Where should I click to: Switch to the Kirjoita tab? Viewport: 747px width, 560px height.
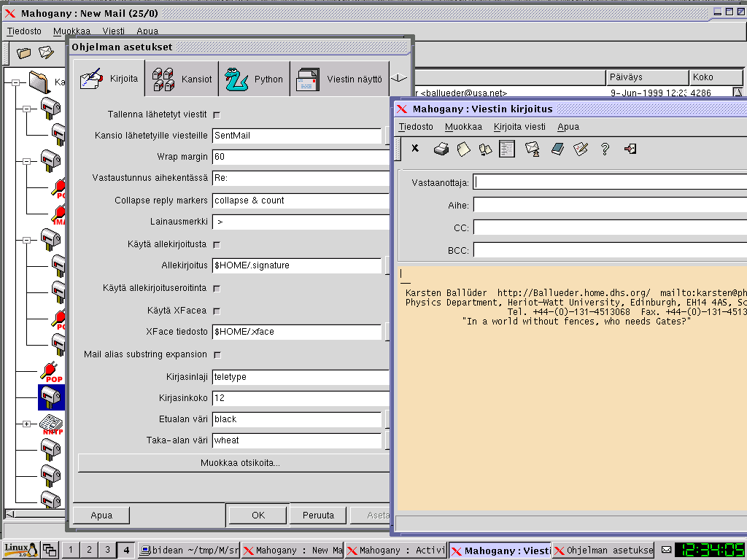109,79
